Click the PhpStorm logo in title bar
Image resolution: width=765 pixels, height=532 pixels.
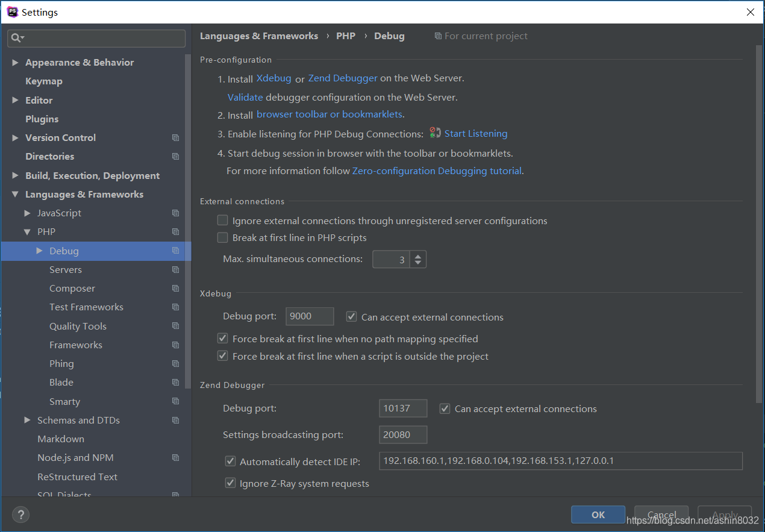(12, 12)
